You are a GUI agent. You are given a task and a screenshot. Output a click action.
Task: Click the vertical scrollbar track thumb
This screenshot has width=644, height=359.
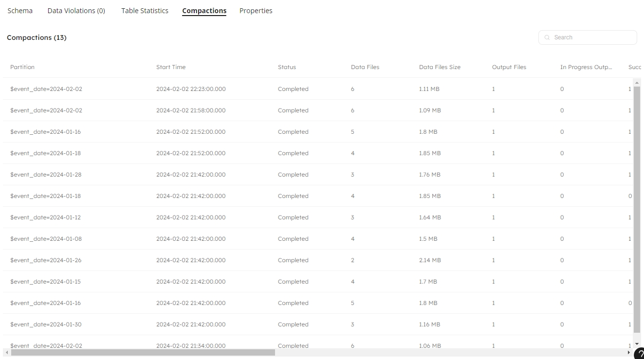(637, 209)
